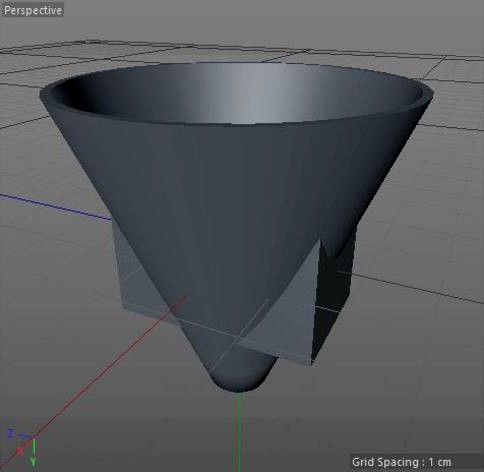The height and width of the screenshot is (472, 484).
Task: Click the XYZ axis orientation gizmo
Action: [23, 447]
